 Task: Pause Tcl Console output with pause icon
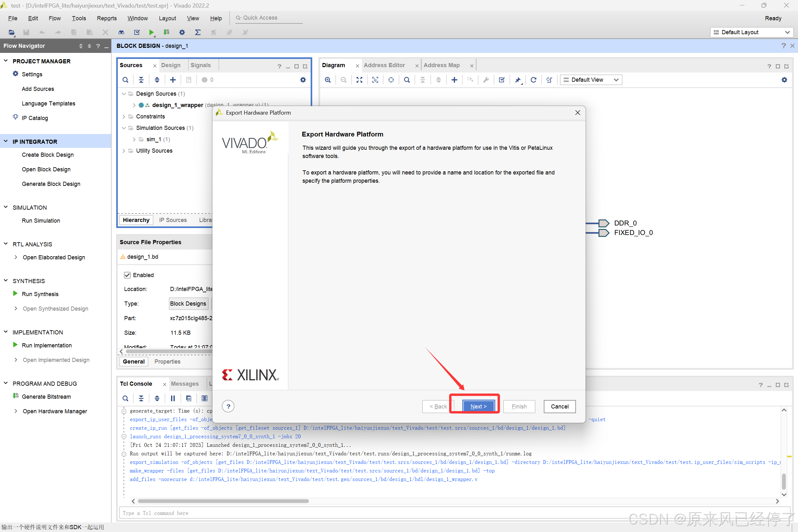click(x=173, y=398)
